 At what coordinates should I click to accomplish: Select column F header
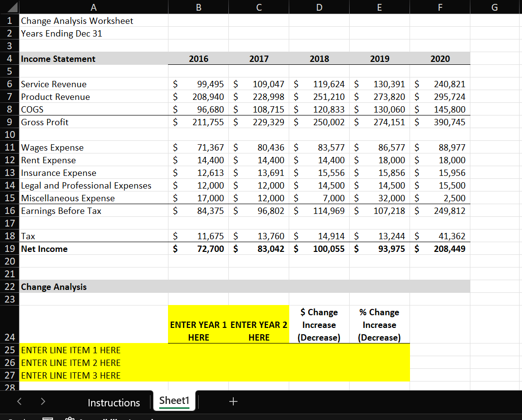[440, 7]
